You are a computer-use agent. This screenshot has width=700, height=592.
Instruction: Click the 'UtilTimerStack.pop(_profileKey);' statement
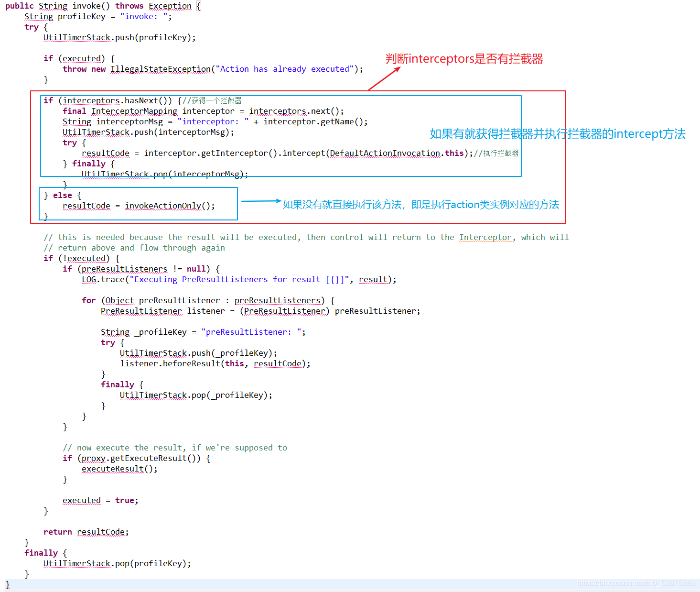(x=196, y=395)
